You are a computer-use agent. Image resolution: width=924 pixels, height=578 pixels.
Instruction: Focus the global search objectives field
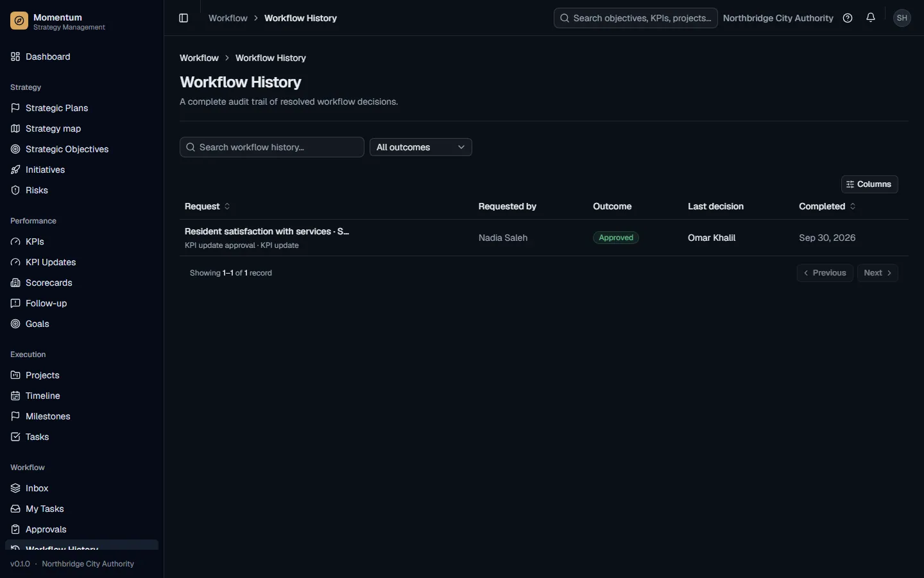point(636,18)
